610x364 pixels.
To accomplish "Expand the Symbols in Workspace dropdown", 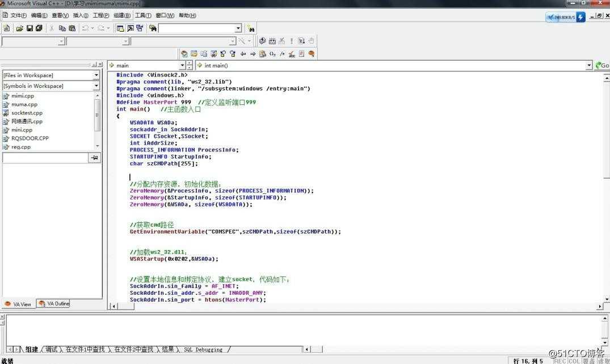I will [x=96, y=86].
